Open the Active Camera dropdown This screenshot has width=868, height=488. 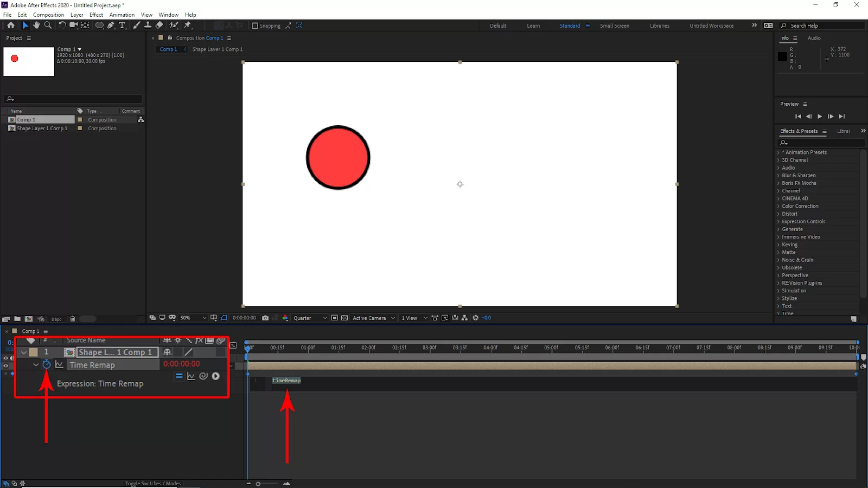pos(374,318)
